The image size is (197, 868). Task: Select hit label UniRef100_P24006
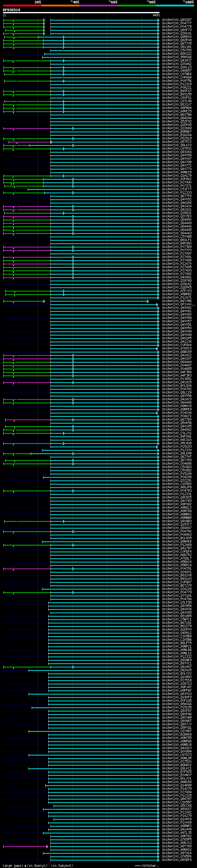177,413
